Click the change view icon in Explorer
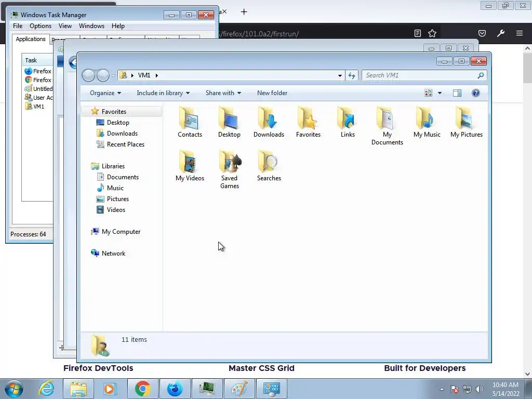 (x=428, y=93)
